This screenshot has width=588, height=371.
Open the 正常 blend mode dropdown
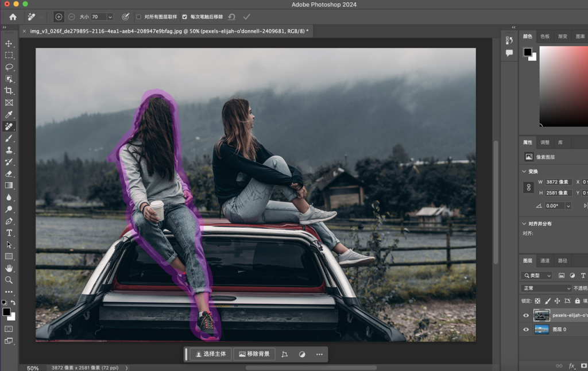(x=547, y=288)
